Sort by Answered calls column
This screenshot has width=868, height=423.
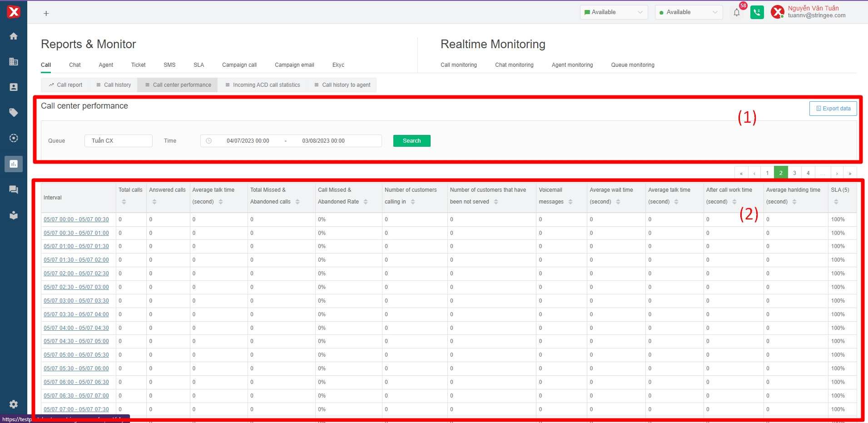[x=154, y=202]
